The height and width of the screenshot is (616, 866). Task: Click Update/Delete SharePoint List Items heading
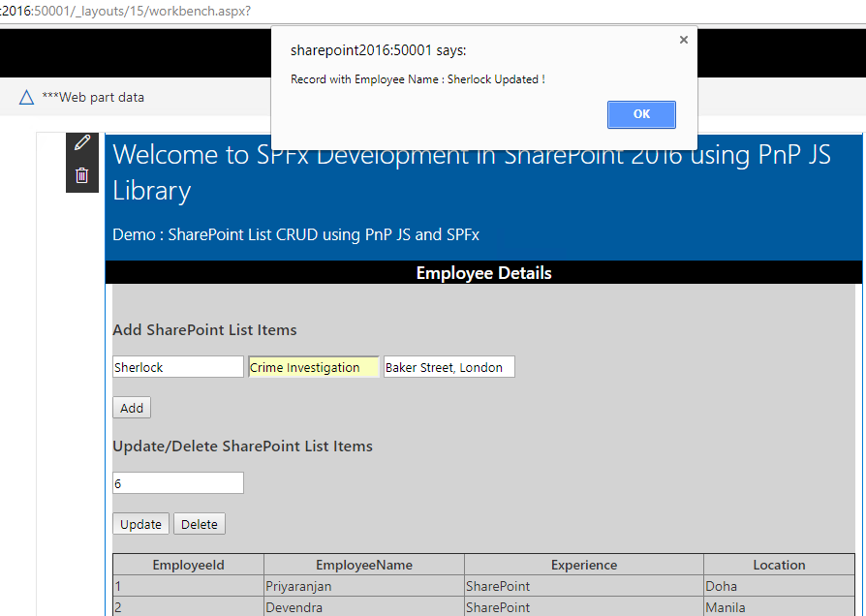click(x=242, y=446)
